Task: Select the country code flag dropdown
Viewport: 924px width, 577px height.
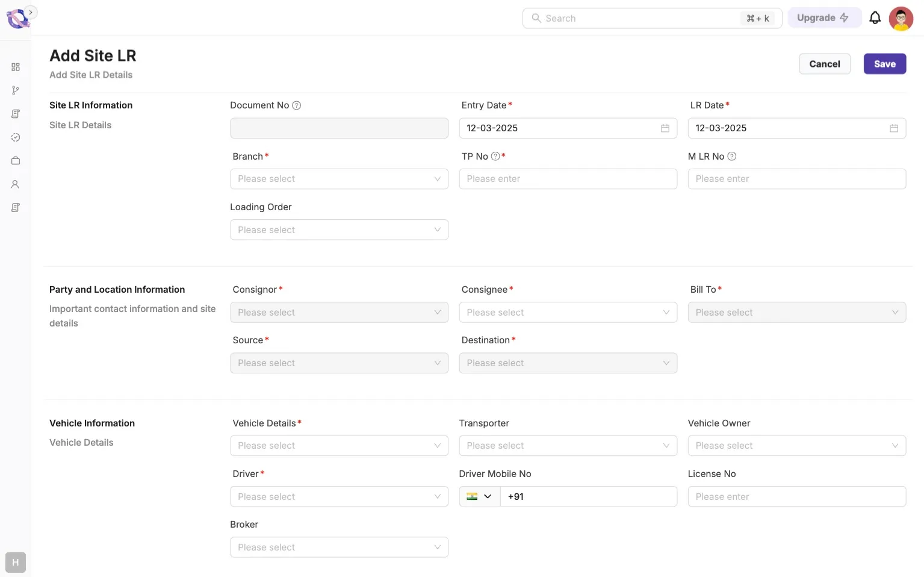Action: pyautogui.click(x=479, y=497)
